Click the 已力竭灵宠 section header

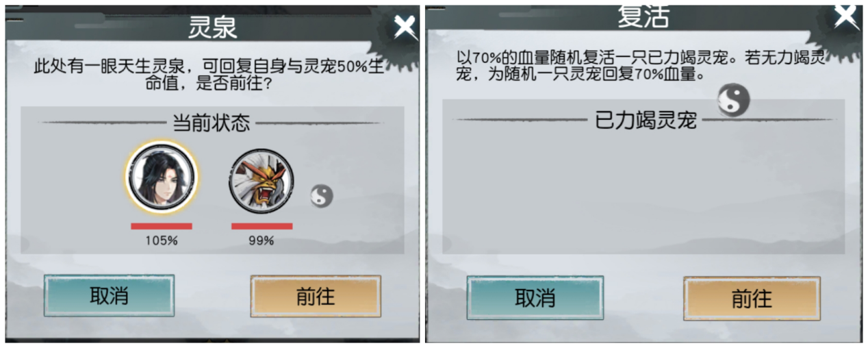click(646, 121)
